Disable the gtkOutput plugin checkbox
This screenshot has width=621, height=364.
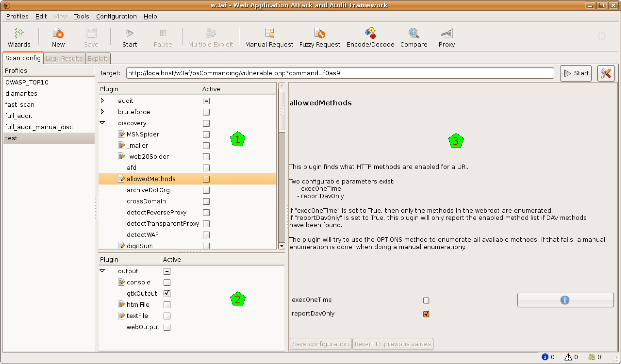pyautogui.click(x=167, y=293)
